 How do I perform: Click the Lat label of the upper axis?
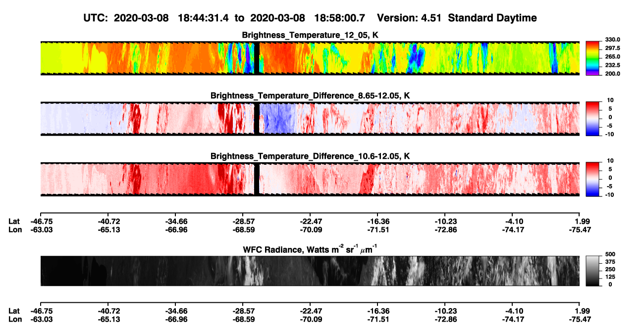[14, 222]
